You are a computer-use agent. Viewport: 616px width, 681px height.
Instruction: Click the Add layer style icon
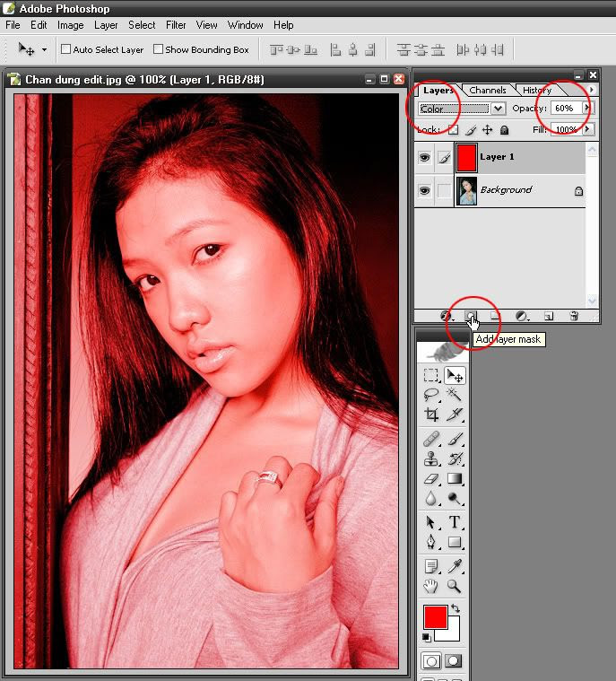coord(446,316)
